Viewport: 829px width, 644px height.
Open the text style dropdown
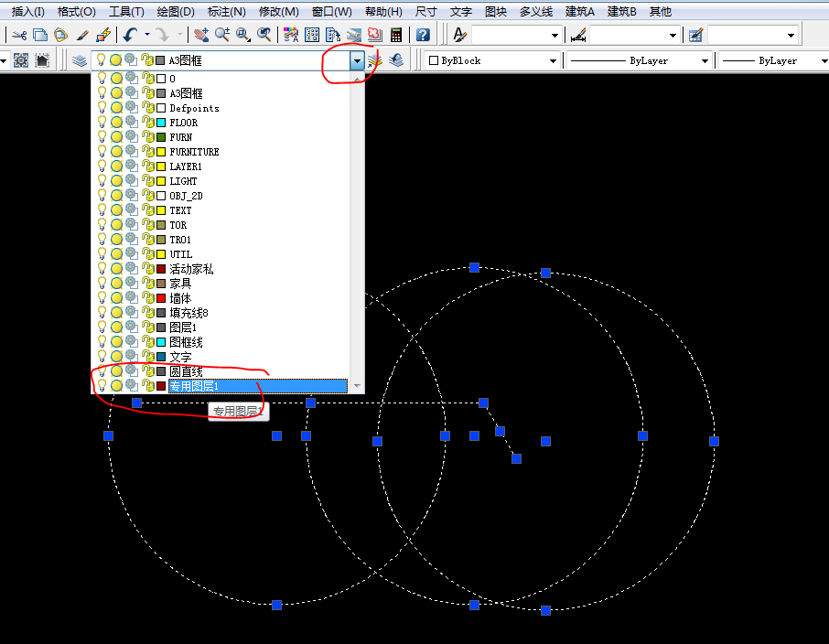click(x=554, y=36)
